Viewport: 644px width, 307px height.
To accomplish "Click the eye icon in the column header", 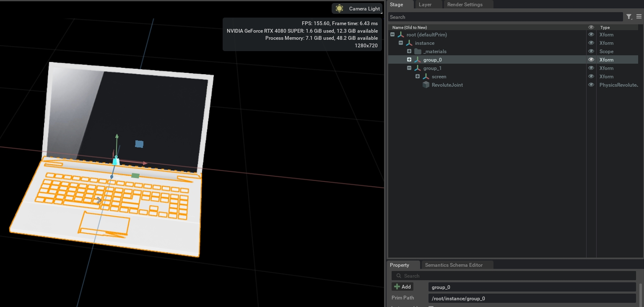I will 591,27.
